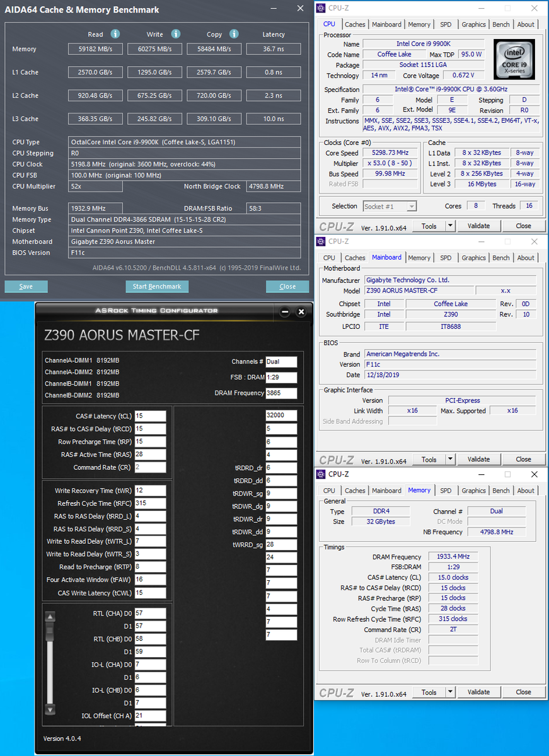Click the scrollbar up arrow in ASRock Timing Configurator
This screenshot has width=549, height=756.
tap(50, 617)
